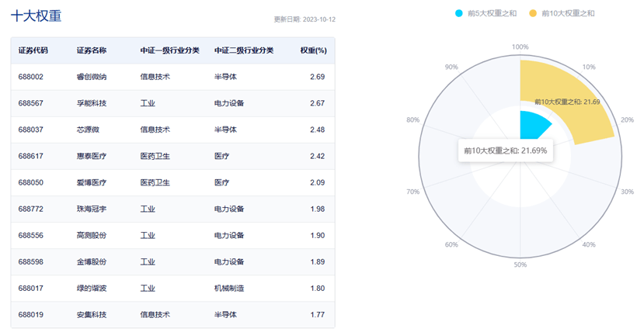Click the cyan legend dot icon
This screenshot has height=332, width=644.
click(x=459, y=13)
